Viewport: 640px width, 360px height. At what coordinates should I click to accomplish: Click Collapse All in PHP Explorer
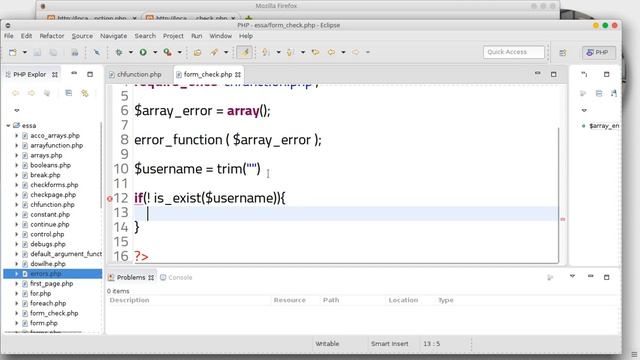[69, 93]
